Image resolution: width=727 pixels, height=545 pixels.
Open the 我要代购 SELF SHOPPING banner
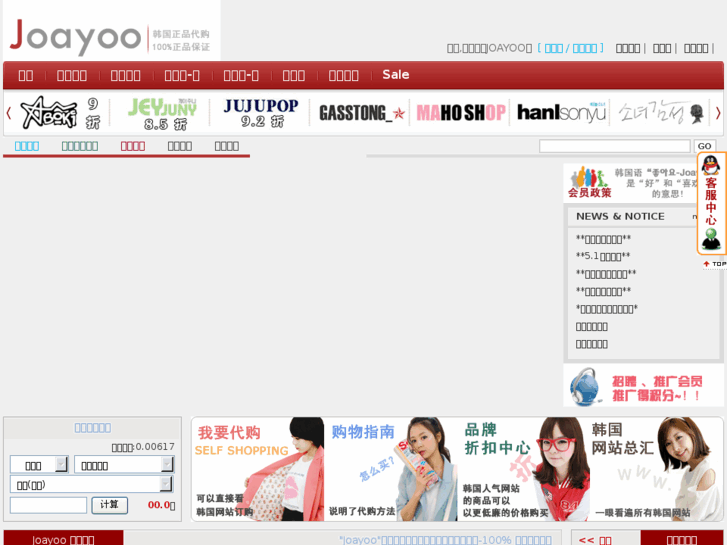tap(258, 469)
